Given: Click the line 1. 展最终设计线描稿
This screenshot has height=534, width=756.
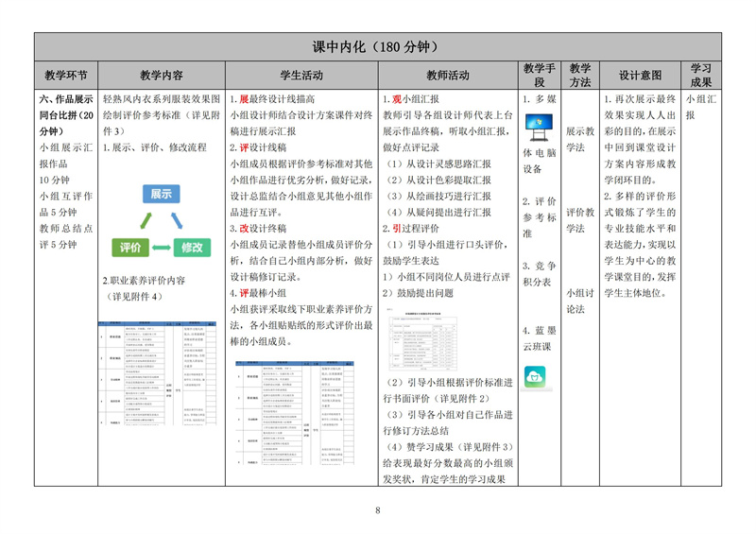Looking at the screenshot, I should (272, 99).
